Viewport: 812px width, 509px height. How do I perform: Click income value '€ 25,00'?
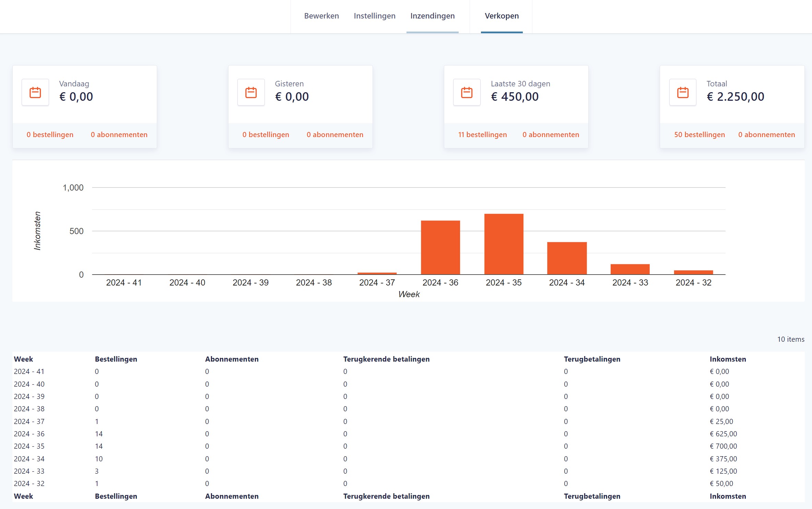pos(721,422)
